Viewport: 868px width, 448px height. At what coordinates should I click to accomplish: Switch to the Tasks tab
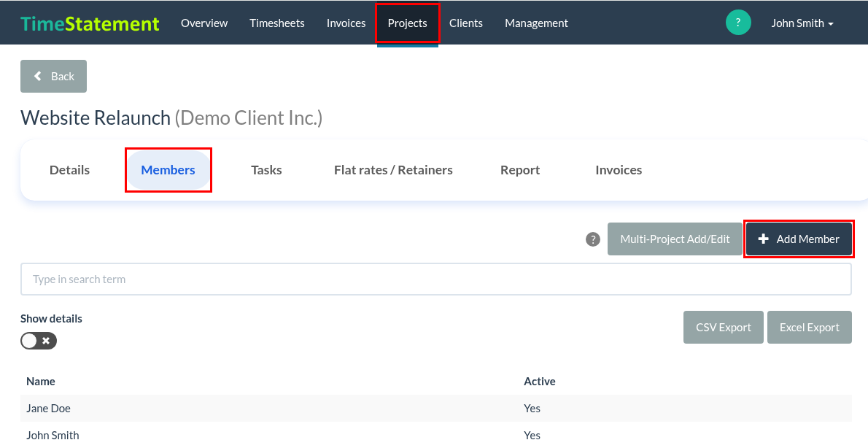pos(266,170)
